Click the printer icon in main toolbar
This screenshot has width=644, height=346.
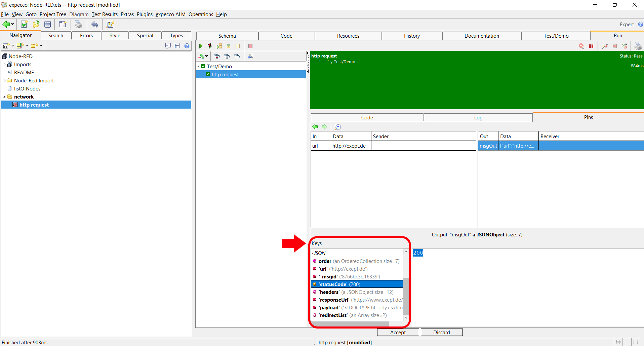pyautogui.click(x=78, y=24)
